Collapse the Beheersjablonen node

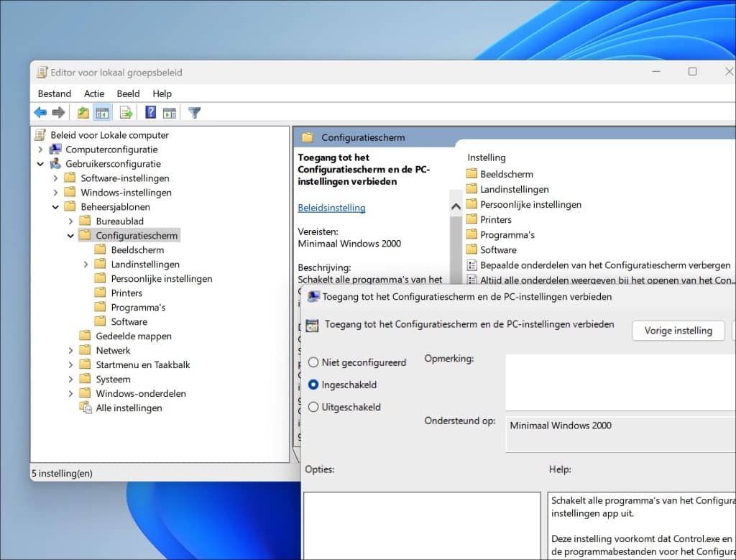tap(55, 207)
